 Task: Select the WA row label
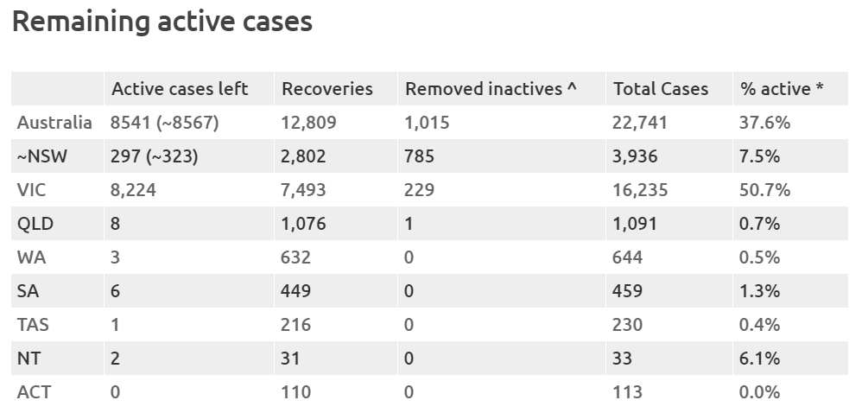(30, 257)
